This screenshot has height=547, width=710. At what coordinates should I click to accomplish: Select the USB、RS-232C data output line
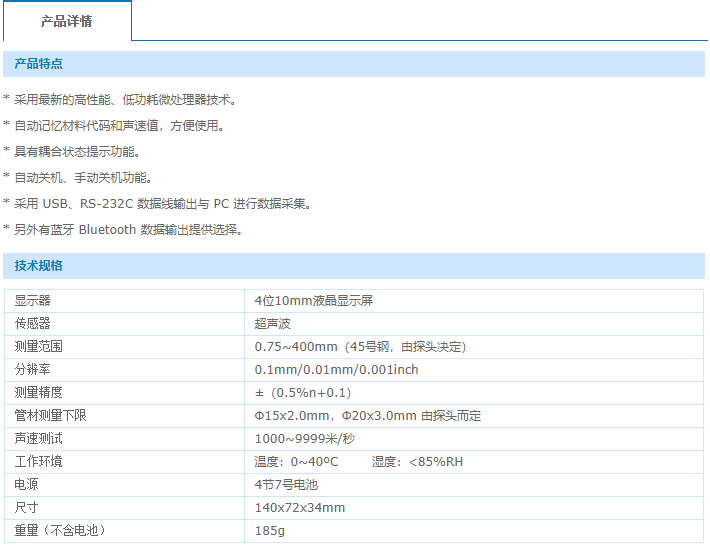click(162, 204)
